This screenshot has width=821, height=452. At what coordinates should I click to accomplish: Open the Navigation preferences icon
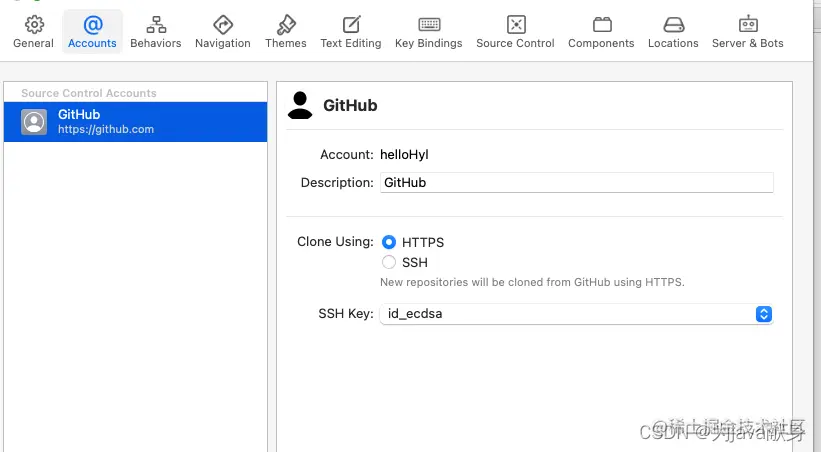[223, 25]
